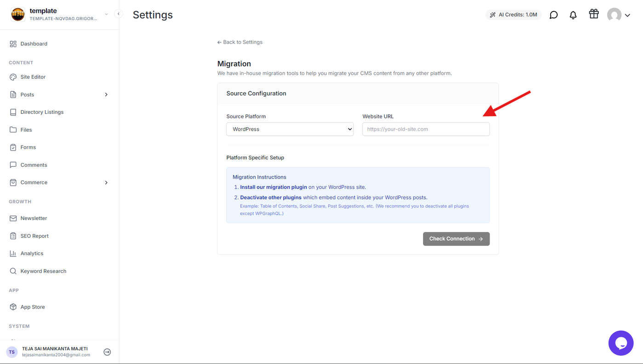Focus the Website URL input field
The image size is (643, 364).
click(x=426, y=129)
